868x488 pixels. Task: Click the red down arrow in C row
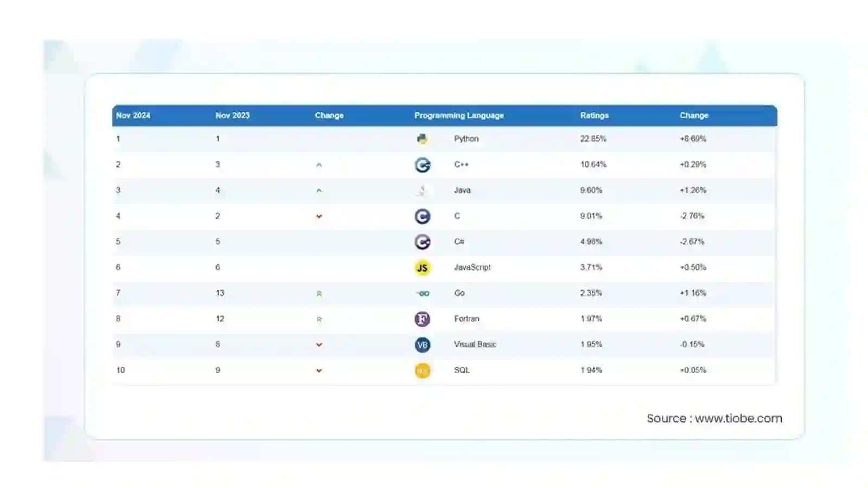click(x=319, y=216)
